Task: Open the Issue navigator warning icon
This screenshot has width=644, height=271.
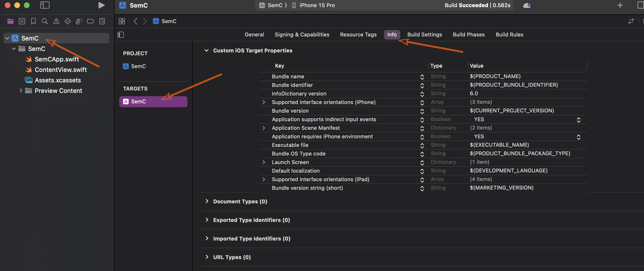Action: [56, 21]
